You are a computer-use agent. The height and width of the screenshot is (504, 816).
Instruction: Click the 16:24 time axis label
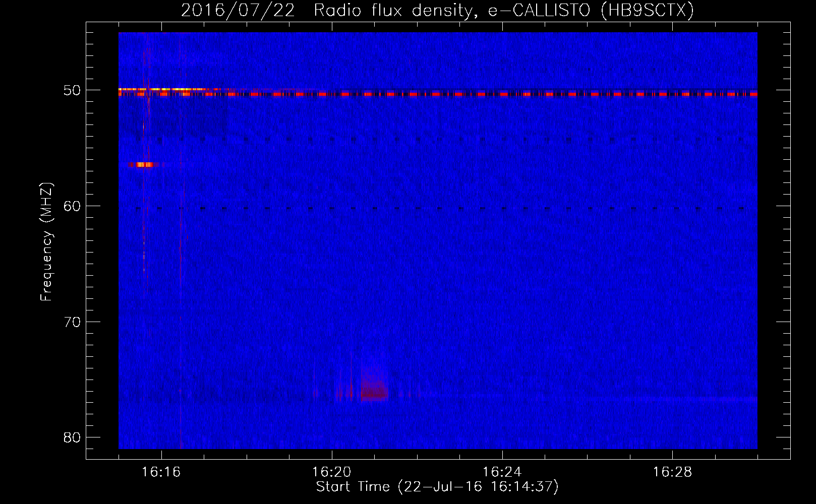[x=502, y=472]
